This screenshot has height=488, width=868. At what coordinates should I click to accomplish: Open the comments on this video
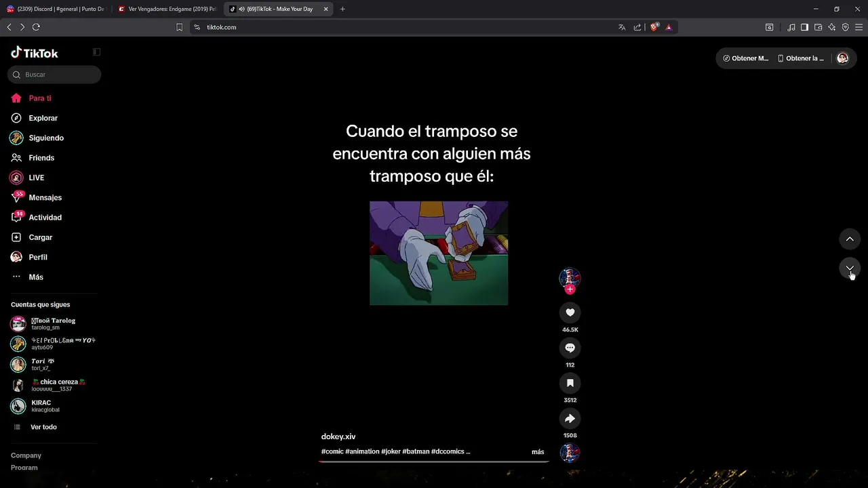click(570, 348)
